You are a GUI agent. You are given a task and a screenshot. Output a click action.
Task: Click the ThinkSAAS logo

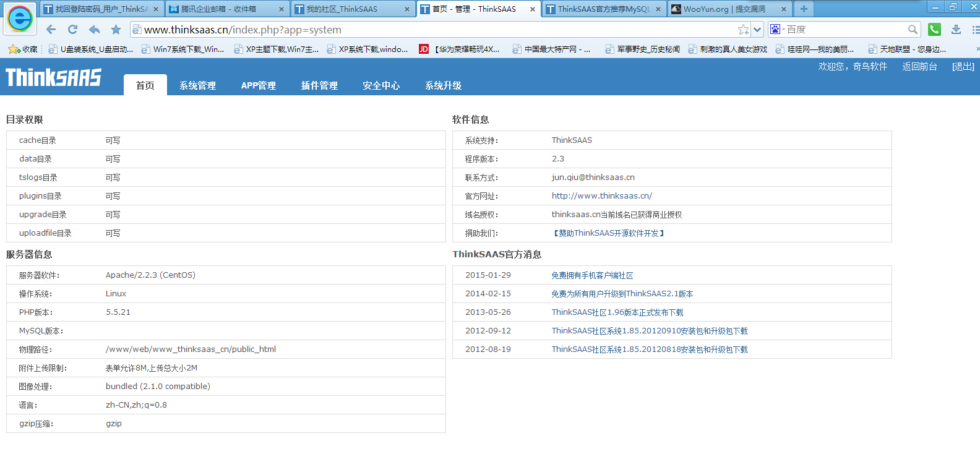pyautogui.click(x=53, y=77)
